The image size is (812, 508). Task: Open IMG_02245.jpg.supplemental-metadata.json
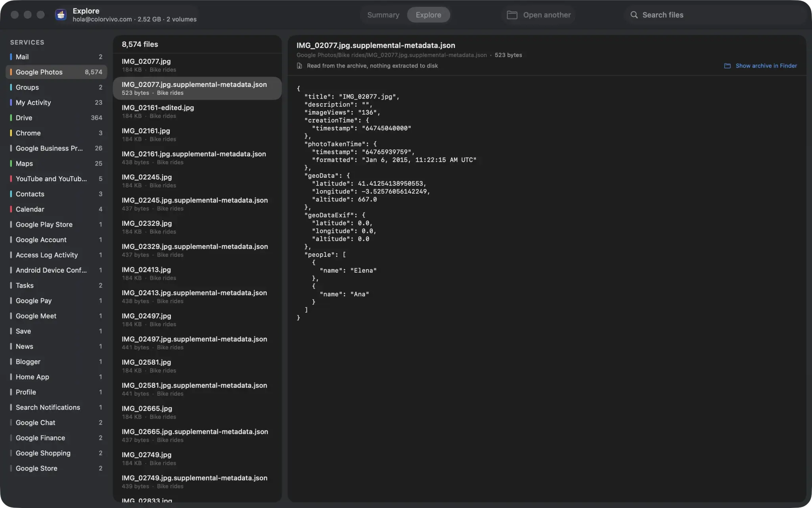click(x=197, y=204)
